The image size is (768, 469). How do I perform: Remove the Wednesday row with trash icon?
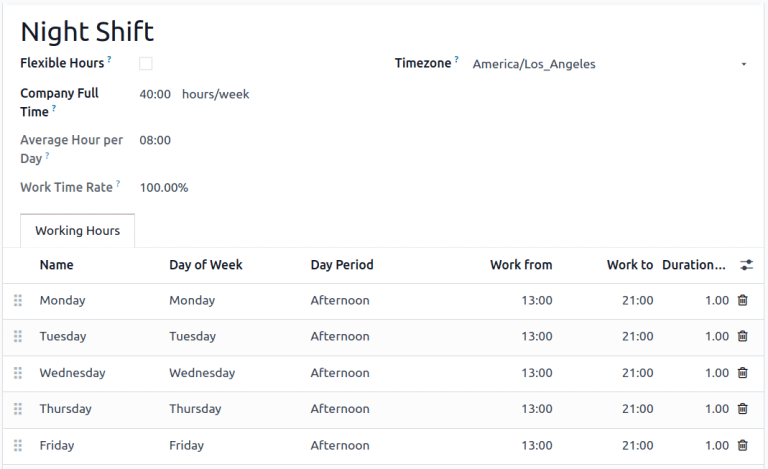[x=742, y=373]
